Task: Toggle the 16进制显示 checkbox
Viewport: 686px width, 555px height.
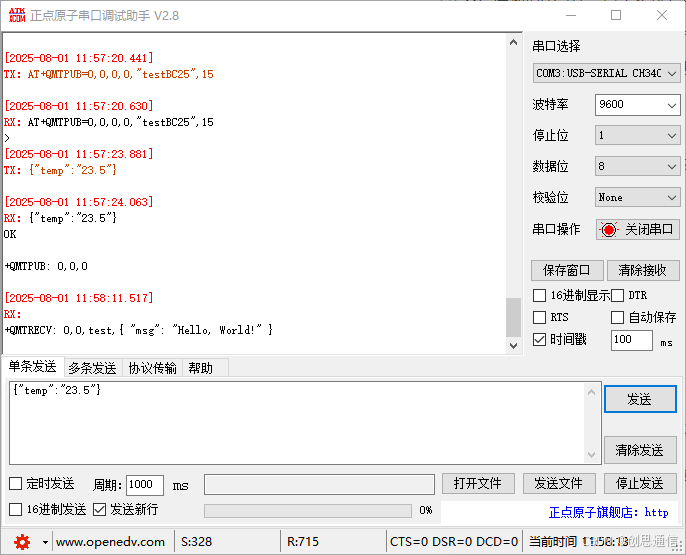Action: point(539,296)
